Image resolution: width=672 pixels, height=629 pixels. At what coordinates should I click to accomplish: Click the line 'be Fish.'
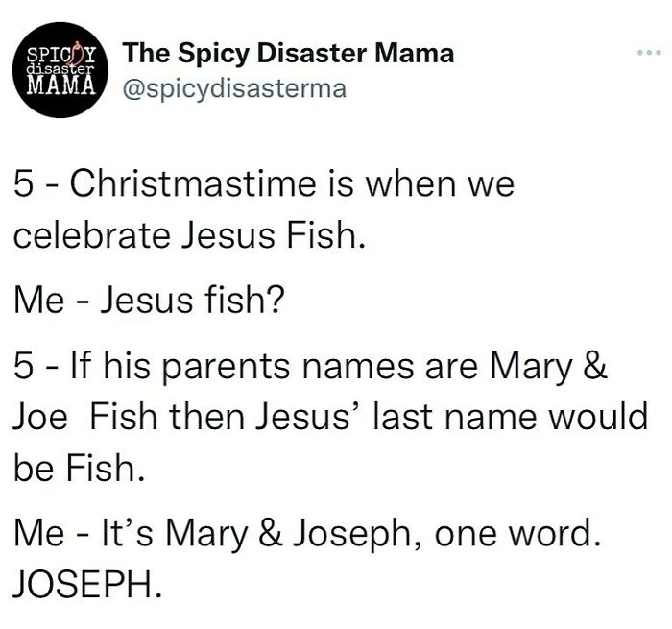79,467
